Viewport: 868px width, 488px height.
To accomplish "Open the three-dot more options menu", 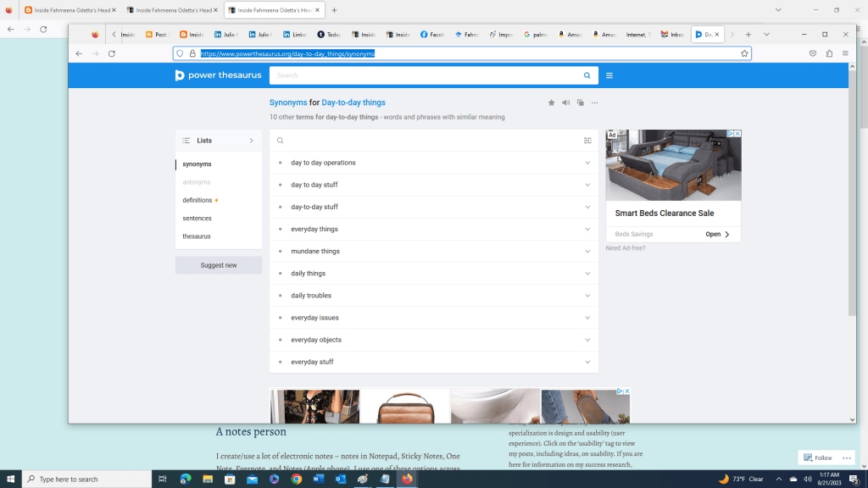I will (x=594, y=103).
